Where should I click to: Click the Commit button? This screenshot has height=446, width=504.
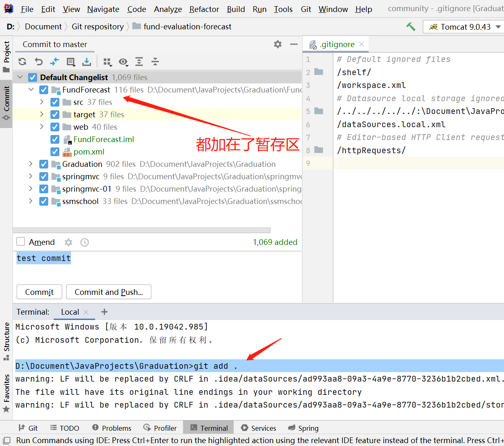pyautogui.click(x=39, y=292)
